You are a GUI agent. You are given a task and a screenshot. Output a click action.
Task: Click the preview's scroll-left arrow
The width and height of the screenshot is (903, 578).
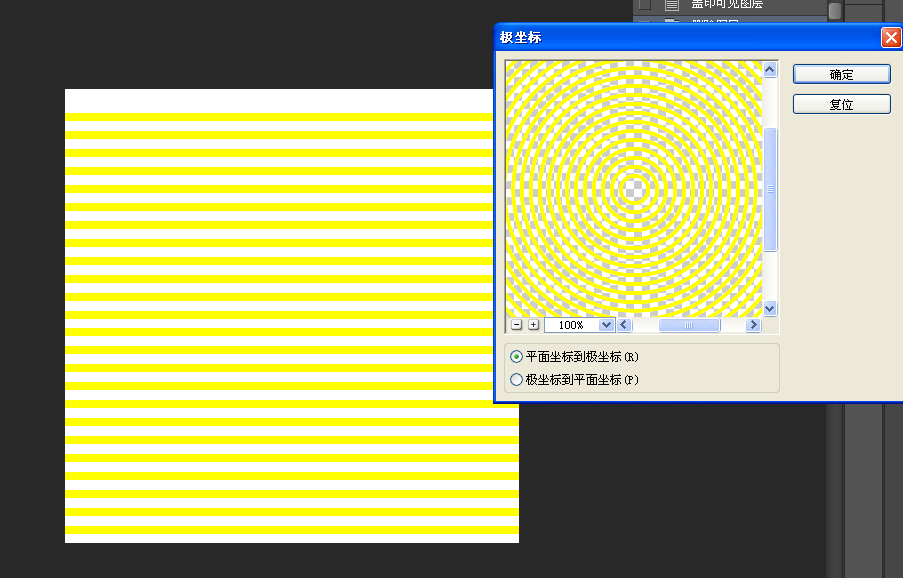pos(625,325)
